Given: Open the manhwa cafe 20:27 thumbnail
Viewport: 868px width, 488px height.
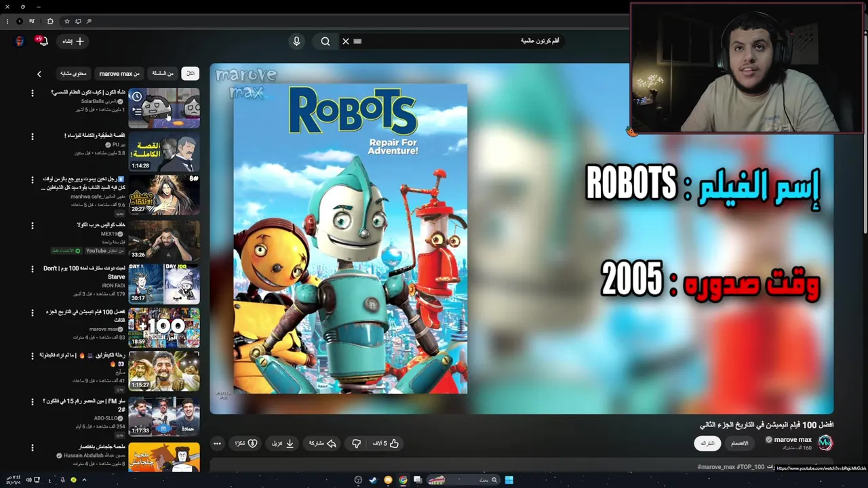Looking at the screenshot, I should pos(164,196).
